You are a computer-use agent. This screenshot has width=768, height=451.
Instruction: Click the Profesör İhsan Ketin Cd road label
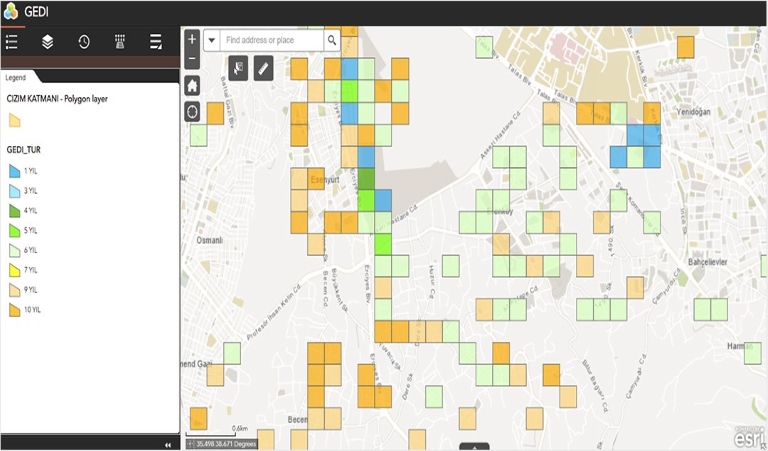pos(273,313)
